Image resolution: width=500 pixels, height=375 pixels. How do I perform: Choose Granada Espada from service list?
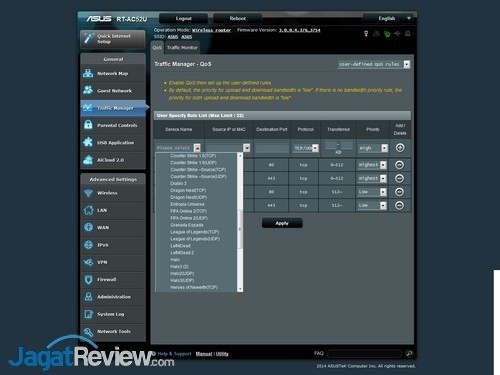pyautogui.click(x=187, y=225)
